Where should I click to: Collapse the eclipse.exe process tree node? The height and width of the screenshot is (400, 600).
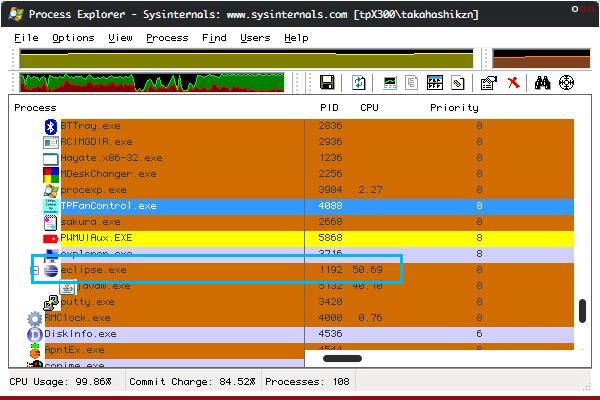pyautogui.click(x=35, y=270)
